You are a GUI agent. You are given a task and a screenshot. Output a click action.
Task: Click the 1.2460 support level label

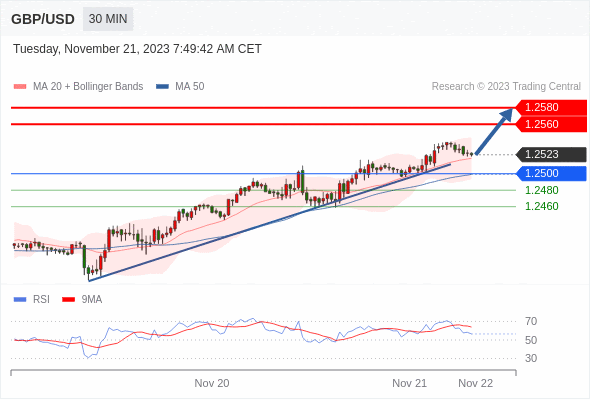tap(541, 206)
